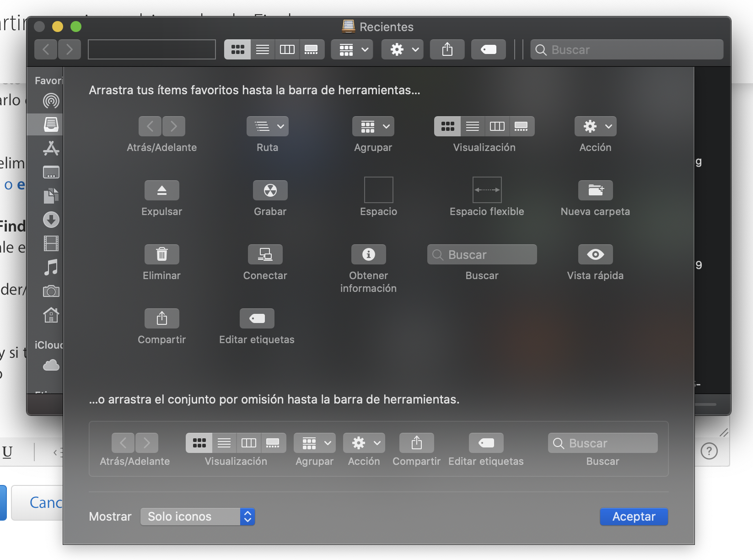Click the Buscar field in the favorites palette
The image size is (753, 560).
[482, 254]
